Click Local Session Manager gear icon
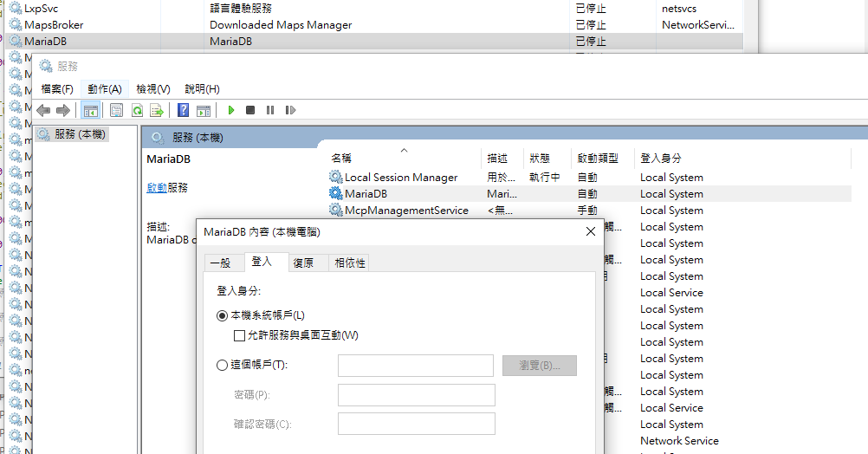 [335, 177]
